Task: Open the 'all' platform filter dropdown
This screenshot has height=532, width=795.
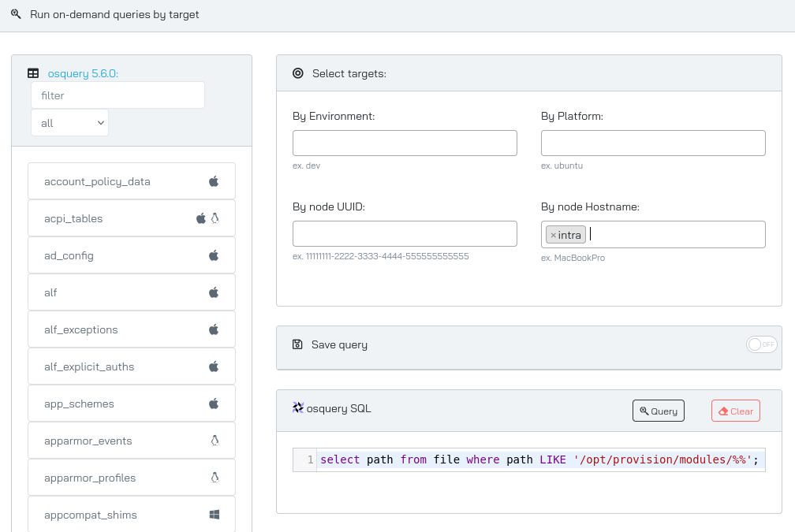Action: coord(70,123)
